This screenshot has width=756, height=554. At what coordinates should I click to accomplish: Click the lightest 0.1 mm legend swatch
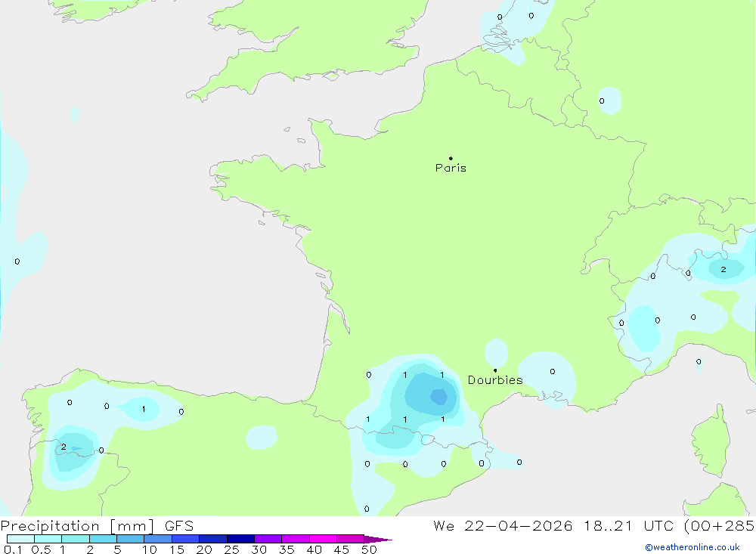pos(20,539)
